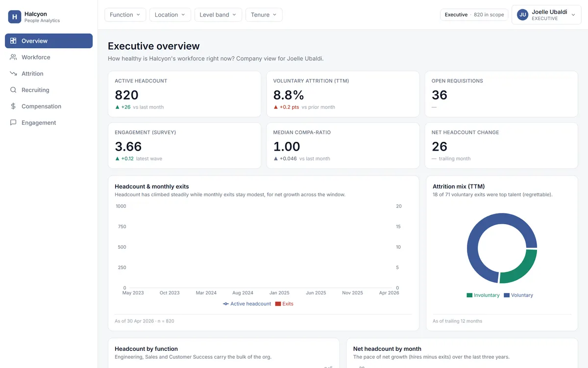This screenshot has width=588, height=368.
Task: Click the Median Compa-Ratio 1.00 card
Action: tap(343, 146)
